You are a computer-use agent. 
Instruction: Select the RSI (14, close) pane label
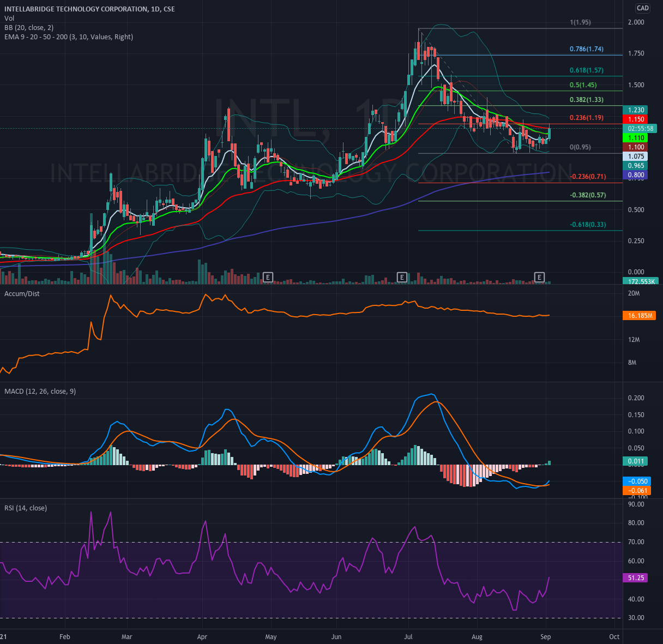[x=26, y=508]
